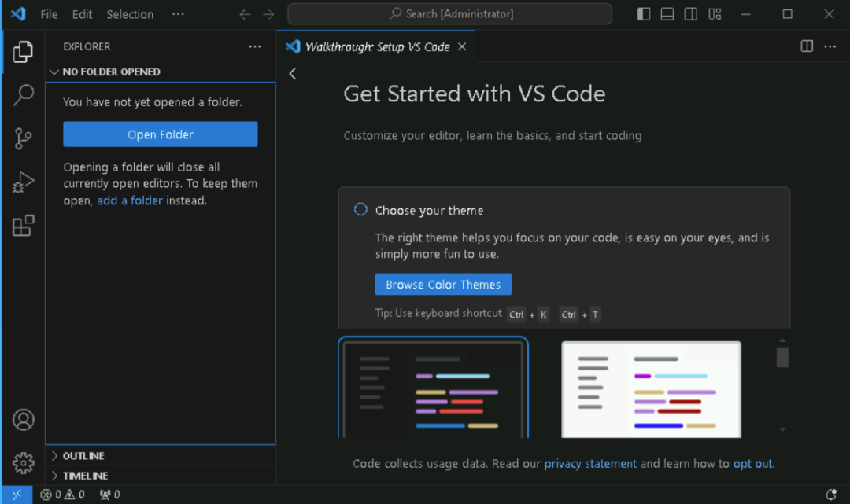Click the Open Folder button
The width and height of the screenshot is (850, 504).
tap(161, 134)
